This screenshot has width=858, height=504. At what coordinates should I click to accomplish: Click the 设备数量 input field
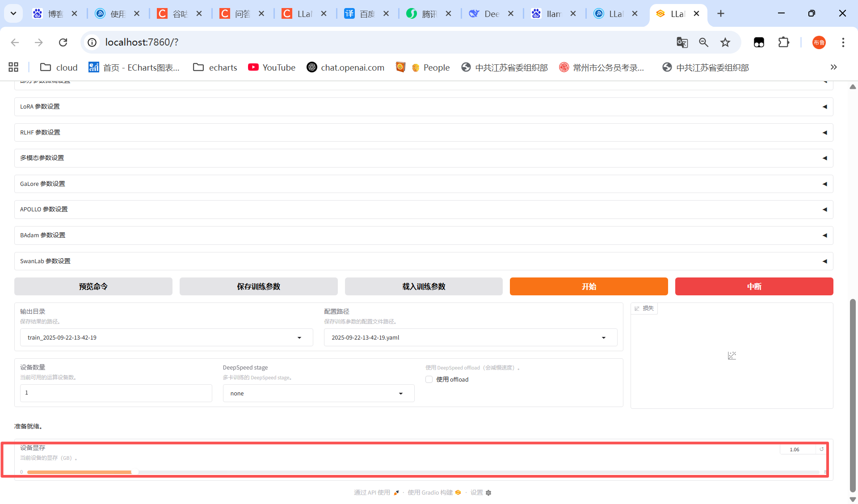click(116, 393)
